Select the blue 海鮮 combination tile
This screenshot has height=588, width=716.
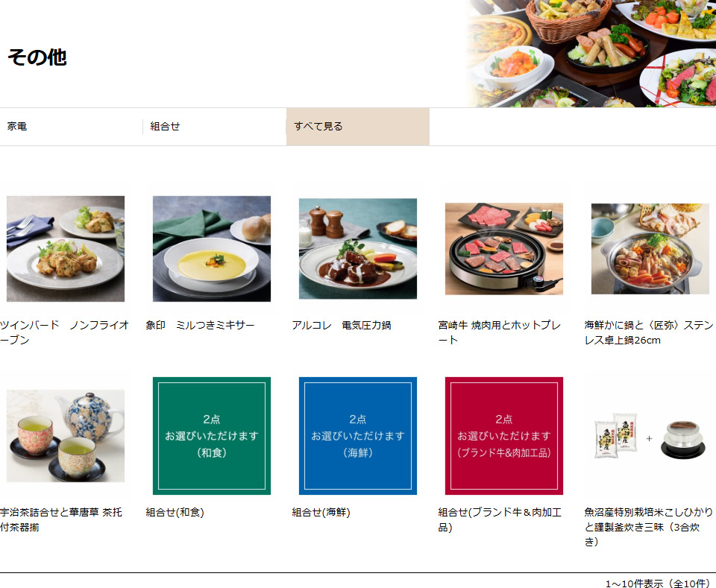pyautogui.click(x=357, y=436)
